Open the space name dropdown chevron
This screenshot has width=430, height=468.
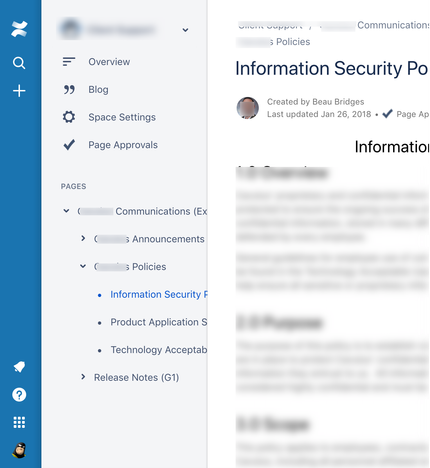[185, 30]
